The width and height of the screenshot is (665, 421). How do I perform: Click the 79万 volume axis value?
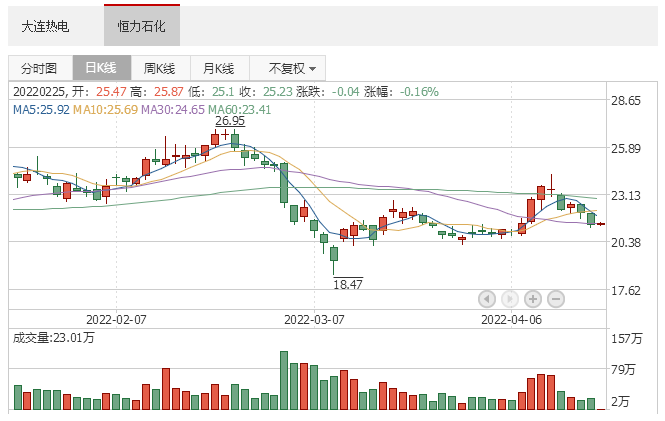point(623,369)
